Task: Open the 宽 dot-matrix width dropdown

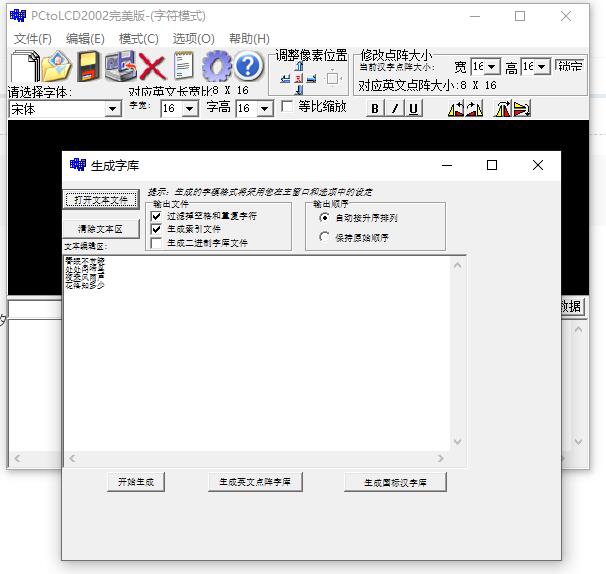Action: pyautogui.click(x=492, y=67)
